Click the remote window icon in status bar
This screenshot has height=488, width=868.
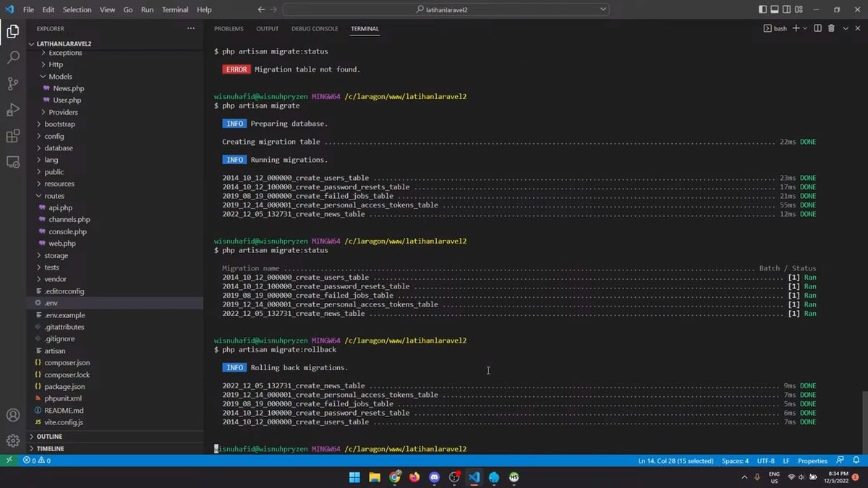[9, 461]
